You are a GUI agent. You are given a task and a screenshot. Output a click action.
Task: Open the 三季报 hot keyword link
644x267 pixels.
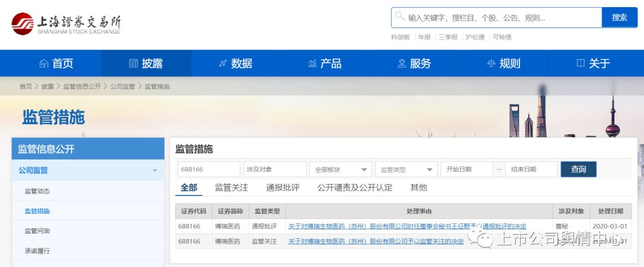[448, 37]
